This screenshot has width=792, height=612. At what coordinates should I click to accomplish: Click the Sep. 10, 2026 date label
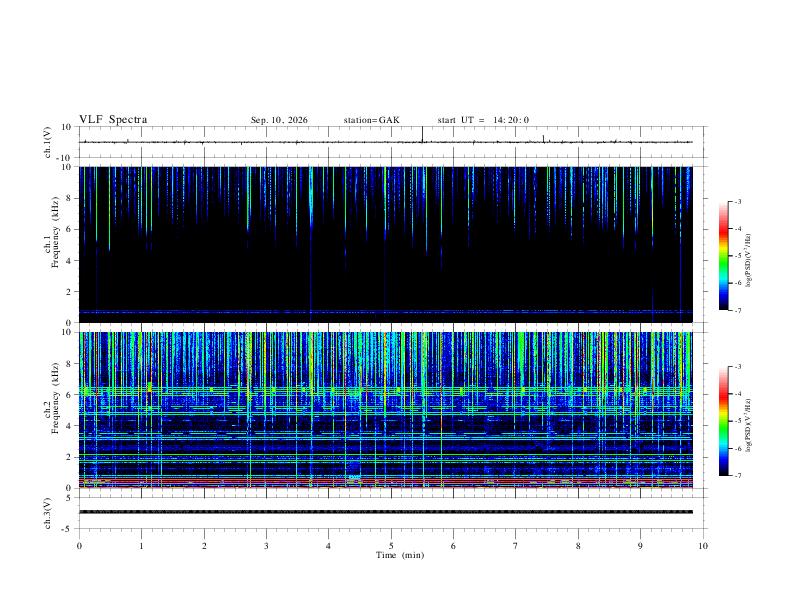coord(279,120)
